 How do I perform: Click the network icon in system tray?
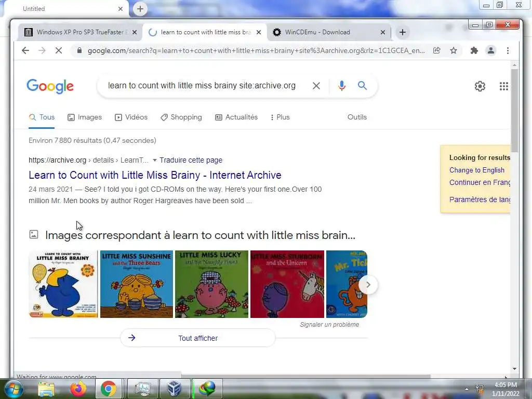coord(480,389)
